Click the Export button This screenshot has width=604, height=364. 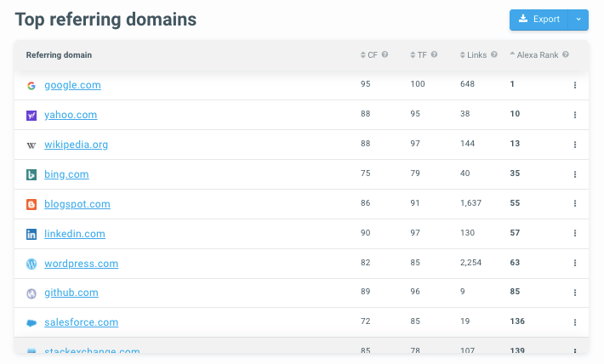pos(539,20)
